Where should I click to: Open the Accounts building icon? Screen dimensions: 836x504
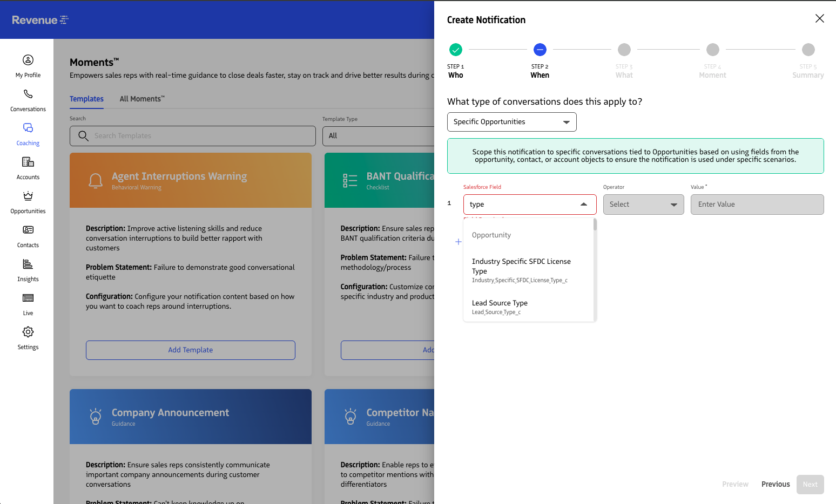click(28, 162)
